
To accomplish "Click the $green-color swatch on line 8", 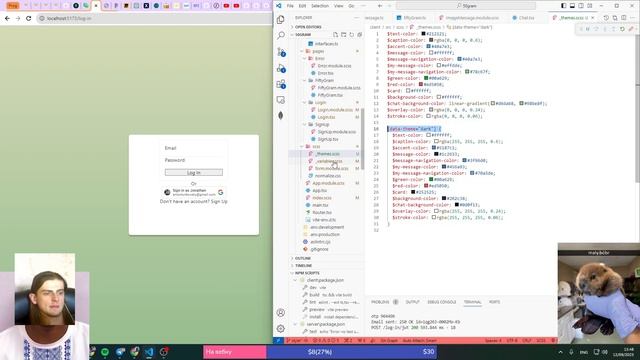I will click(x=426, y=78).
